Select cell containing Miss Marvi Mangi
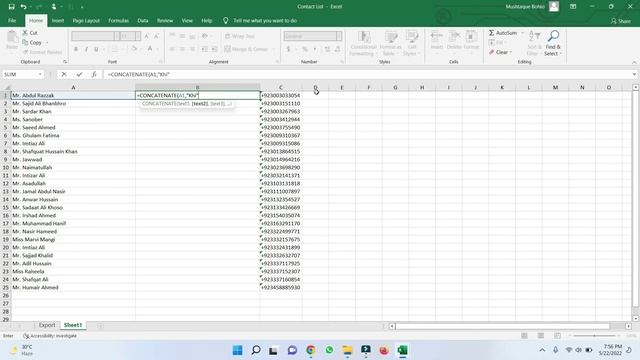640x360 pixels. click(x=73, y=240)
